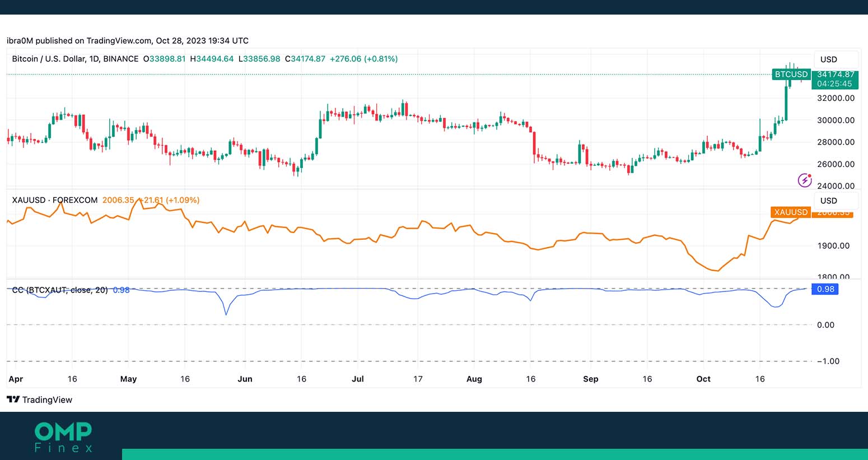This screenshot has width=868, height=460.
Task: Click the countdown timer 04:25:45
Action: pos(834,84)
